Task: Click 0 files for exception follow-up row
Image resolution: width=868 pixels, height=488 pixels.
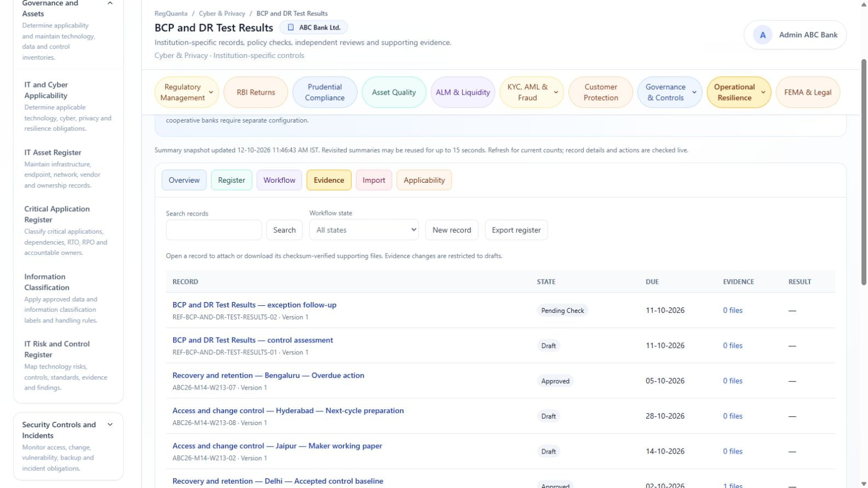Action: coord(733,311)
